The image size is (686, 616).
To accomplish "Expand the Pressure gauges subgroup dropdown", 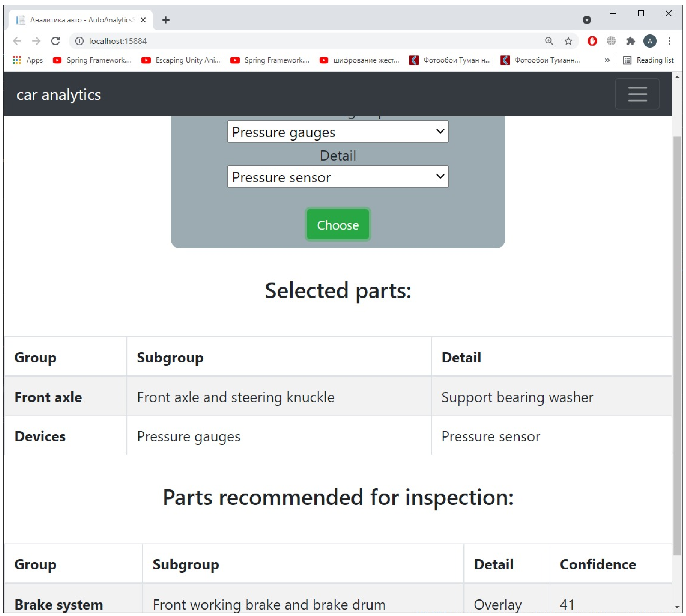I will coord(338,131).
